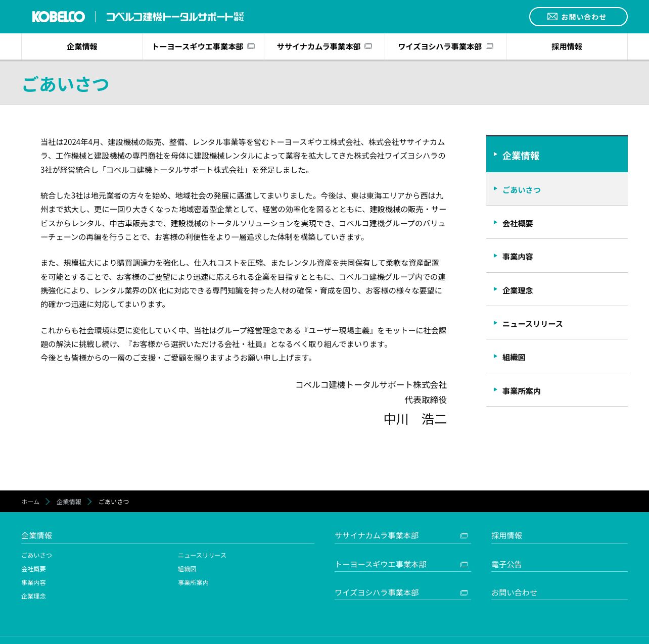Go to 会社概要 in the sidebar
This screenshot has height=644, width=649.
tap(557, 222)
